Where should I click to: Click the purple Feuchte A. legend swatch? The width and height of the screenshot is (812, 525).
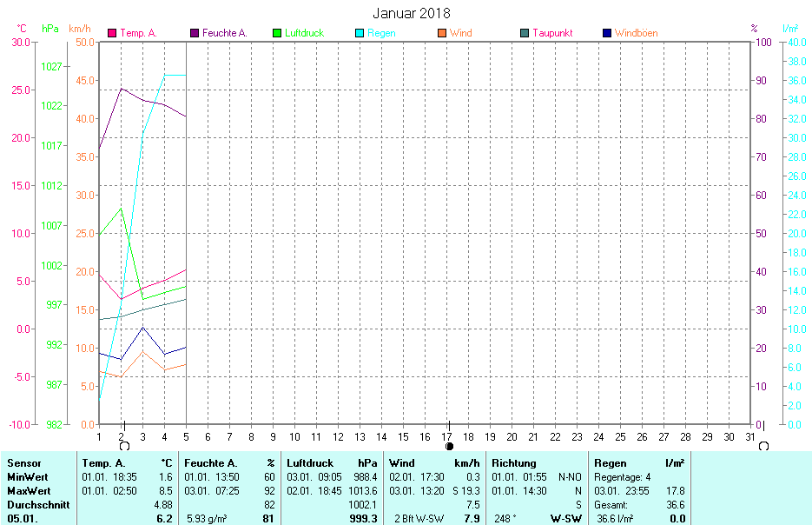point(195,33)
